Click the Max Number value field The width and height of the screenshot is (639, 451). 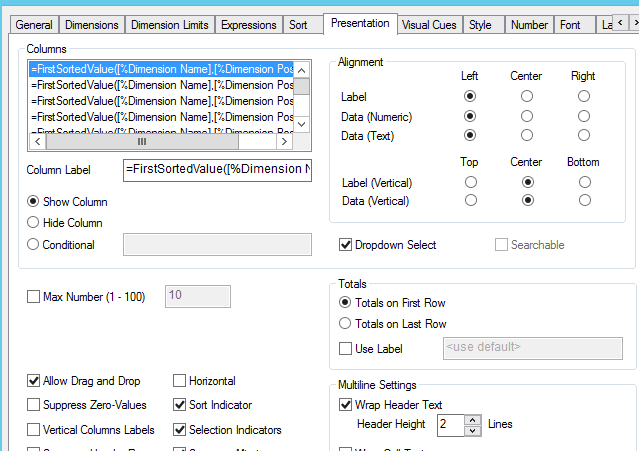click(198, 296)
